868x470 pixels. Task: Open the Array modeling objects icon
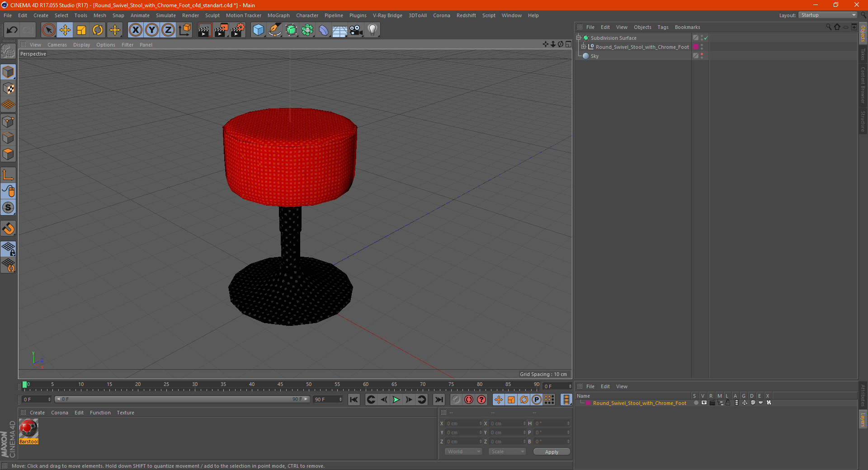pyautogui.click(x=307, y=30)
